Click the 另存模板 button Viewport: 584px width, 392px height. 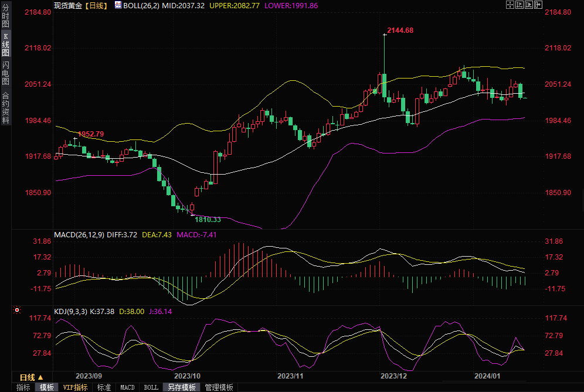pos(181,387)
